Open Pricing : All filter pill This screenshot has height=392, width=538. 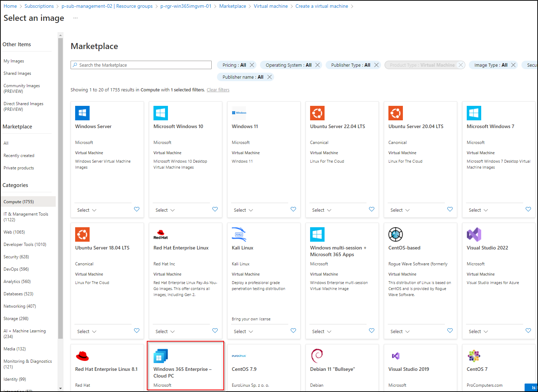234,65
